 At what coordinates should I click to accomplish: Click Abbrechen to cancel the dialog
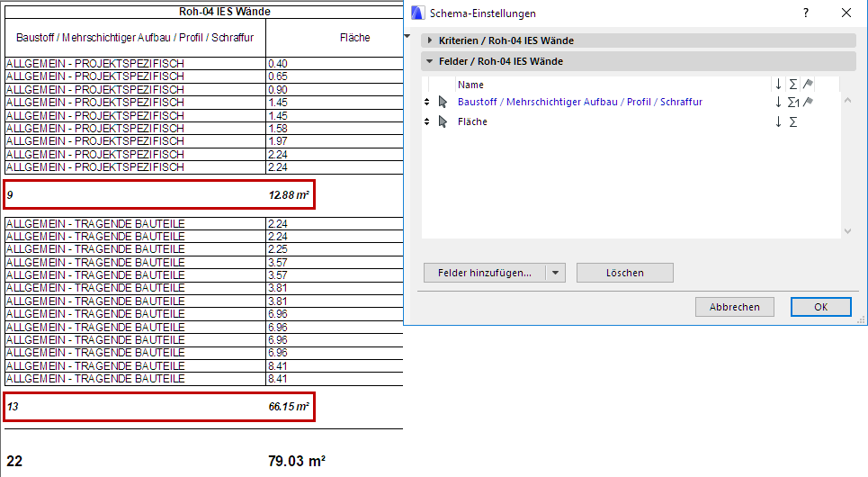tap(735, 307)
